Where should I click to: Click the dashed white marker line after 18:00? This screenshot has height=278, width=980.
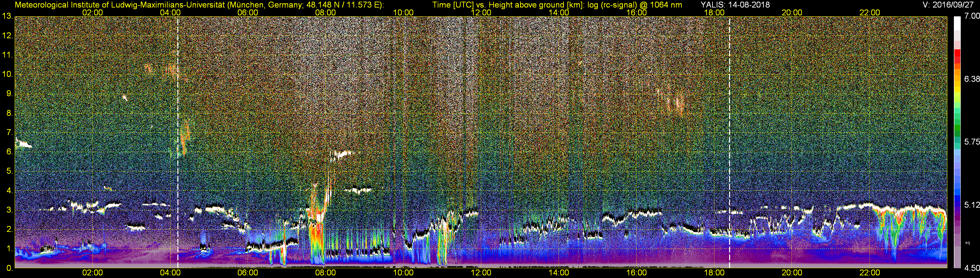click(x=729, y=142)
